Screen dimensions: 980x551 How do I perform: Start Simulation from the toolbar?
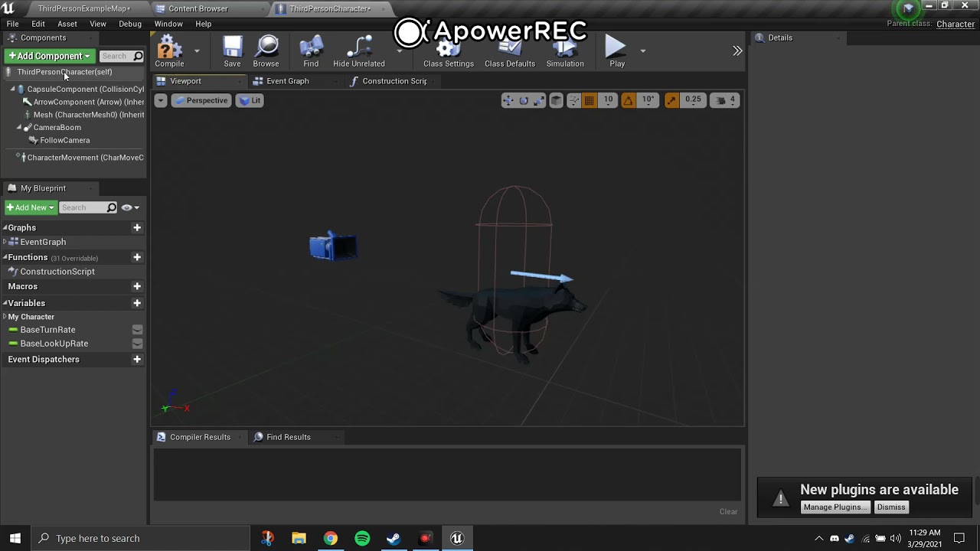point(565,52)
